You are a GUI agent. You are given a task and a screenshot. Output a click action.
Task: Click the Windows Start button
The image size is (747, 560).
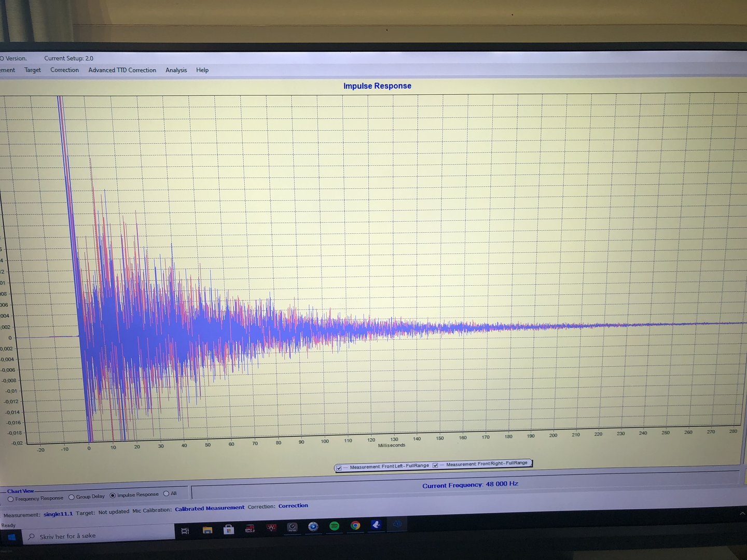point(11,537)
